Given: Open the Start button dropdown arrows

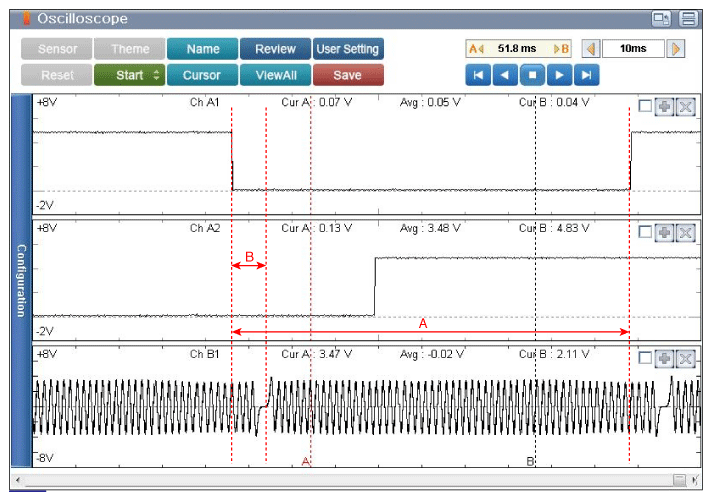Looking at the screenshot, I should coord(156,75).
